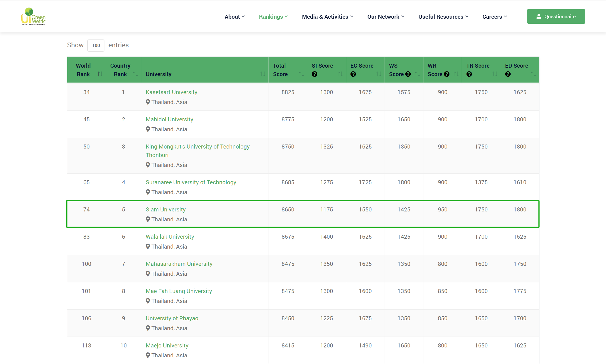Viewport: 606px width, 364px height.
Task: Select Siam University total score 8650
Action: (288, 210)
